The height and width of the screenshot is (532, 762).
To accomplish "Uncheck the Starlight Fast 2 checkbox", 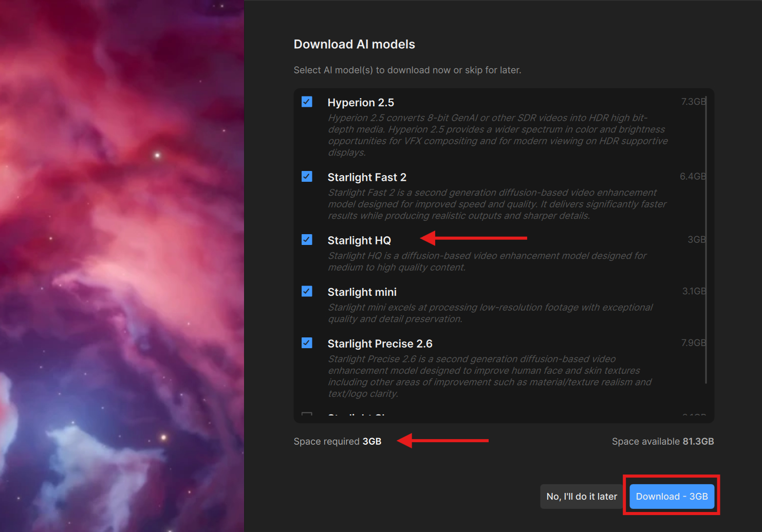I will click(307, 177).
